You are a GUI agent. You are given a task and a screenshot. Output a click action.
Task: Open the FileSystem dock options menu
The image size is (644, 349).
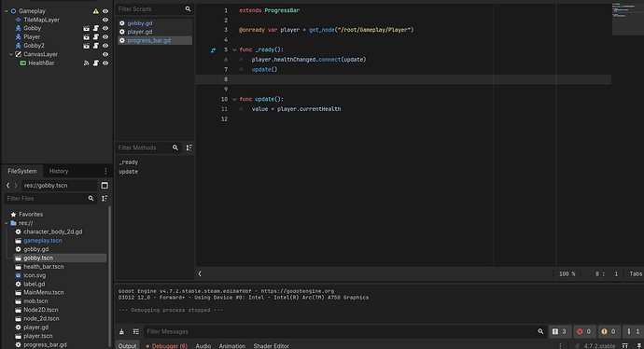[105, 171]
